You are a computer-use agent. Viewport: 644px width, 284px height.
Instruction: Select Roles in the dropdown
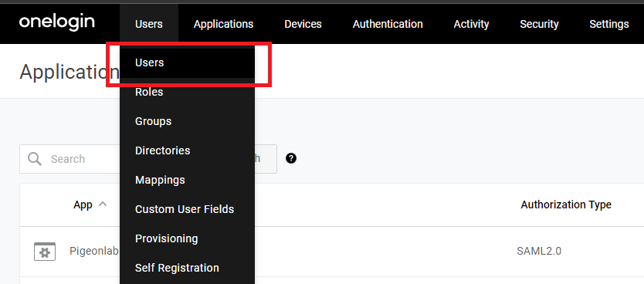188,92
